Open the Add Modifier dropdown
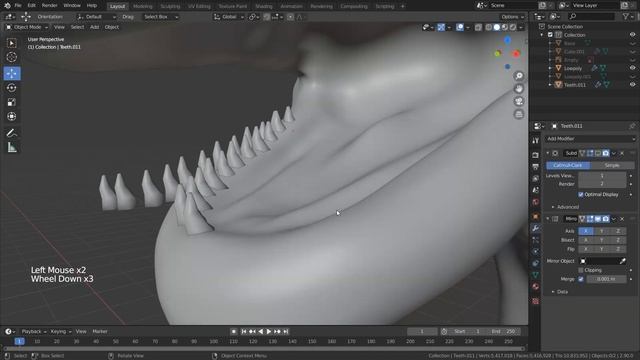 [x=590, y=139]
